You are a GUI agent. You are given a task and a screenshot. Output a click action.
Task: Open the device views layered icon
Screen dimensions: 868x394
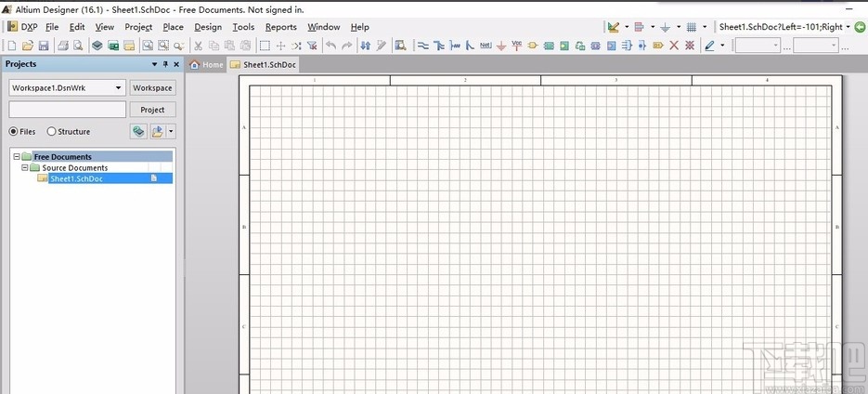(97, 46)
